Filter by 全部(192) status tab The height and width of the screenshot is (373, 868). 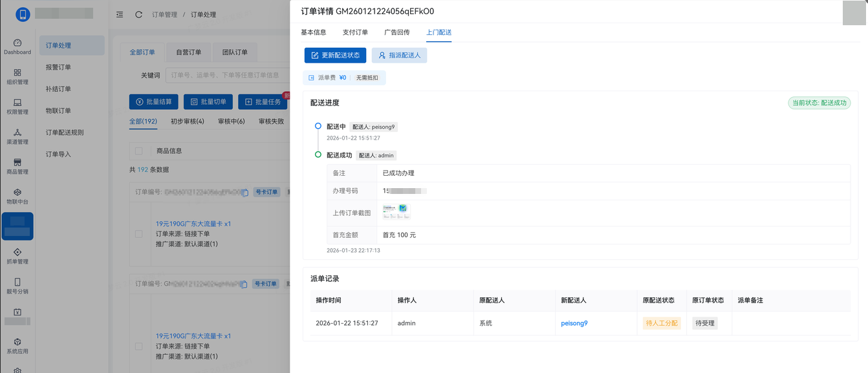coord(143,121)
